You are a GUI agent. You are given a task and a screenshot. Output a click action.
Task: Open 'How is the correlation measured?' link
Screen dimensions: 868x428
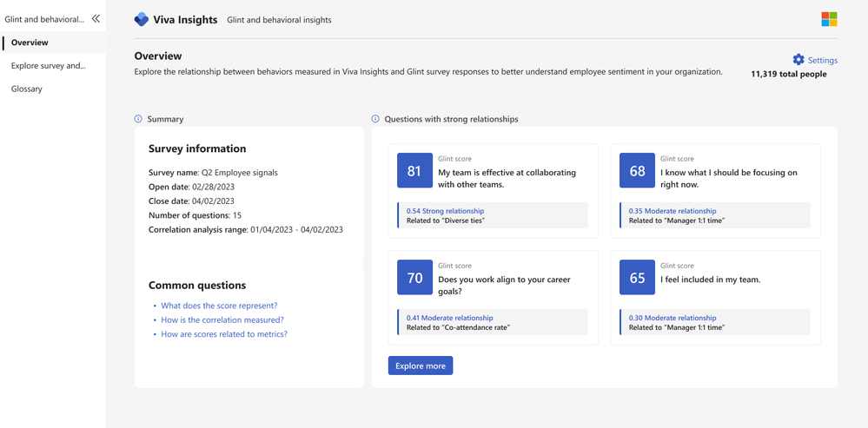click(x=222, y=319)
